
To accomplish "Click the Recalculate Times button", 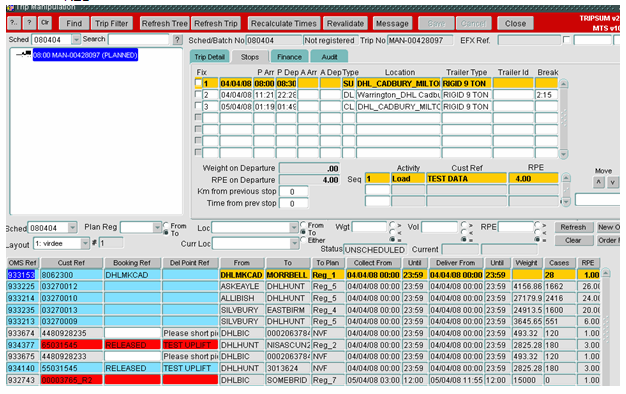I will click(284, 24).
